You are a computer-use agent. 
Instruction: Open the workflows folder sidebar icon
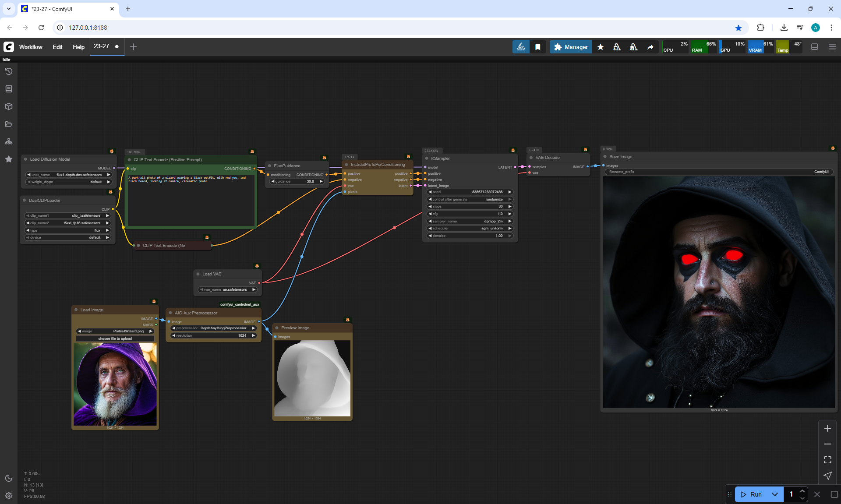click(x=9, y=124)
